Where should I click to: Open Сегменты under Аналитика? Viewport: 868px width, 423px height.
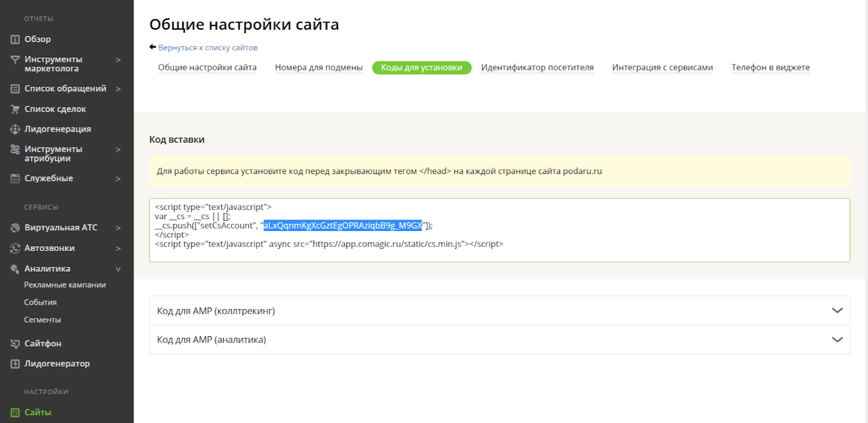click(42, 320)
